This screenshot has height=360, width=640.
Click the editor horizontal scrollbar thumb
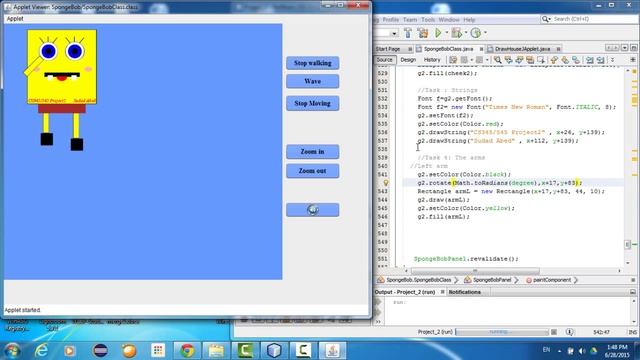pos(475,271)
